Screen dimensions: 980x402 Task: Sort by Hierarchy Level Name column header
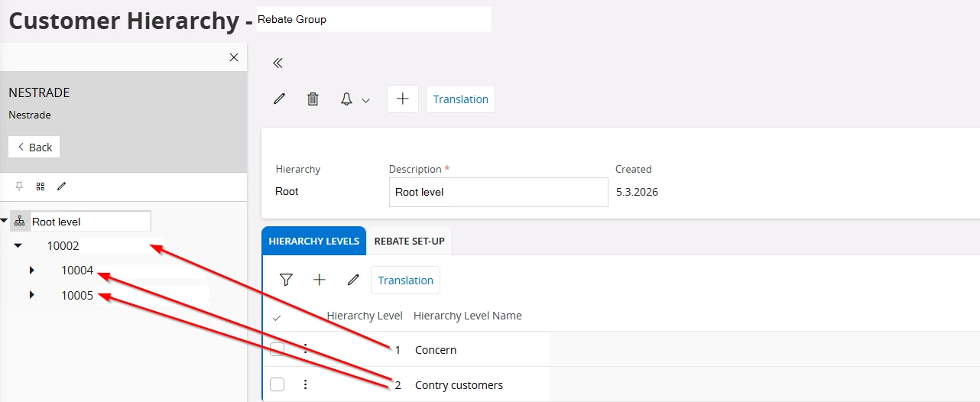(468, 315)
